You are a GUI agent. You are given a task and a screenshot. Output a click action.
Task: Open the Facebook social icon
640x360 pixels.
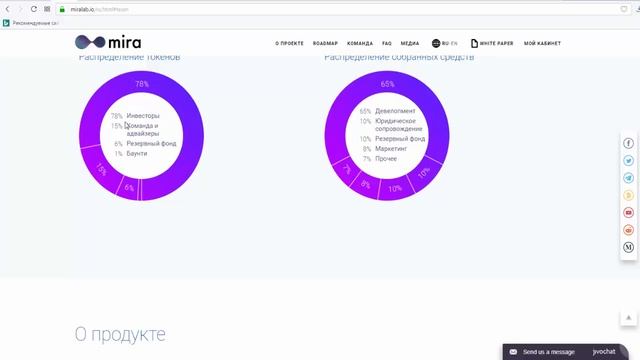(629, 143)
